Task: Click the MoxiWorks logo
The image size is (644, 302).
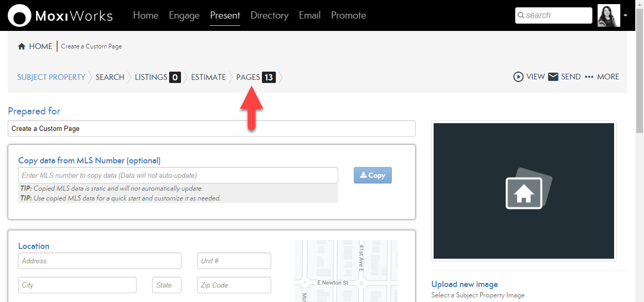Action: coord(60,15)
